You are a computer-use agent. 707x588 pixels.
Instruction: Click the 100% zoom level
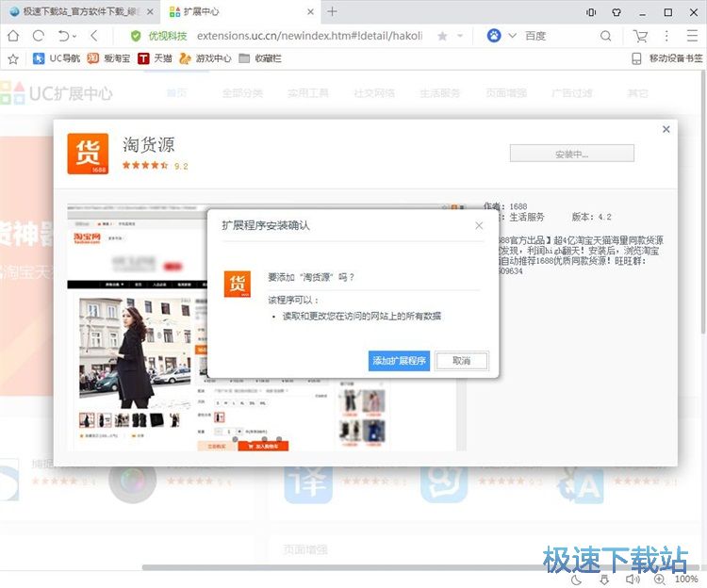686,580
